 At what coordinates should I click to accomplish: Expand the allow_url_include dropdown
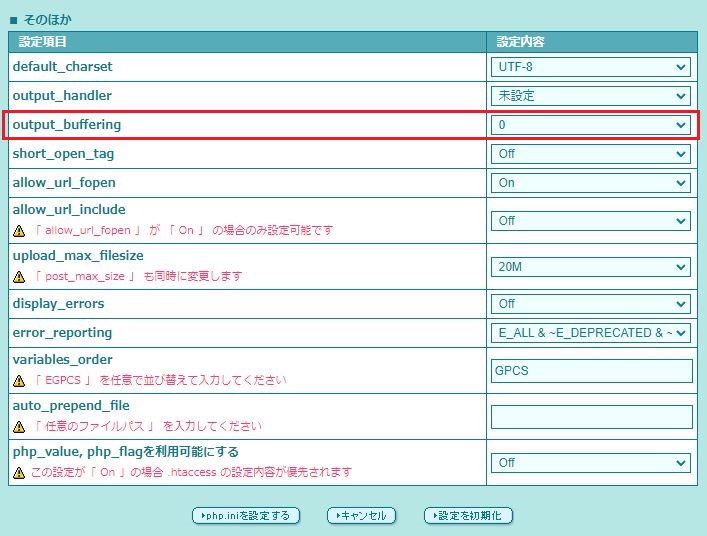coord(591,220)
